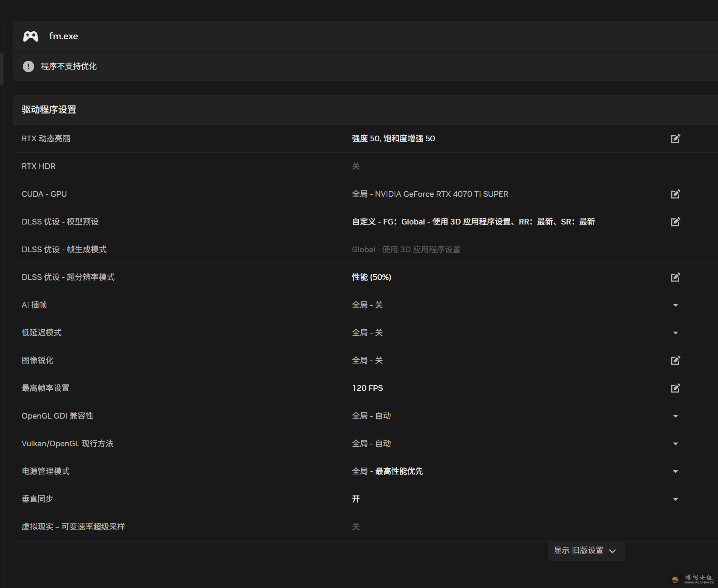Viewport: 718px width, 588px height.
Task: Edit the 图像锐化 setting
Action: [675, 360]
